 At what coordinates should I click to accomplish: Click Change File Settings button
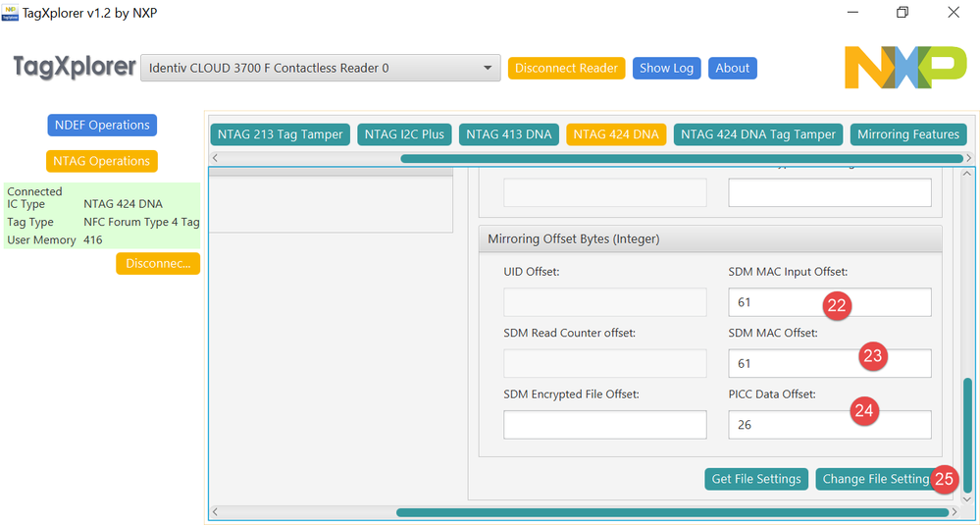tap(879, 480)
